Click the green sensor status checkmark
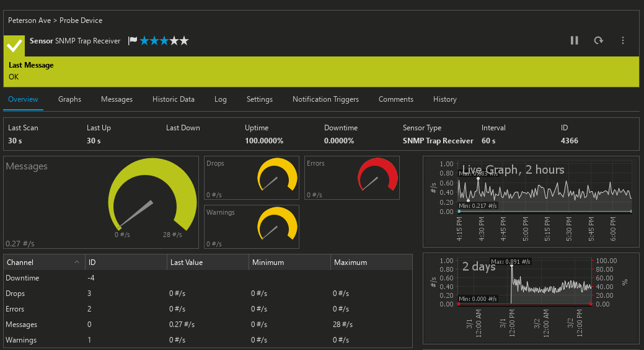Image resolution: width=644 pixels, height=350 pixels. coord(14,46)
